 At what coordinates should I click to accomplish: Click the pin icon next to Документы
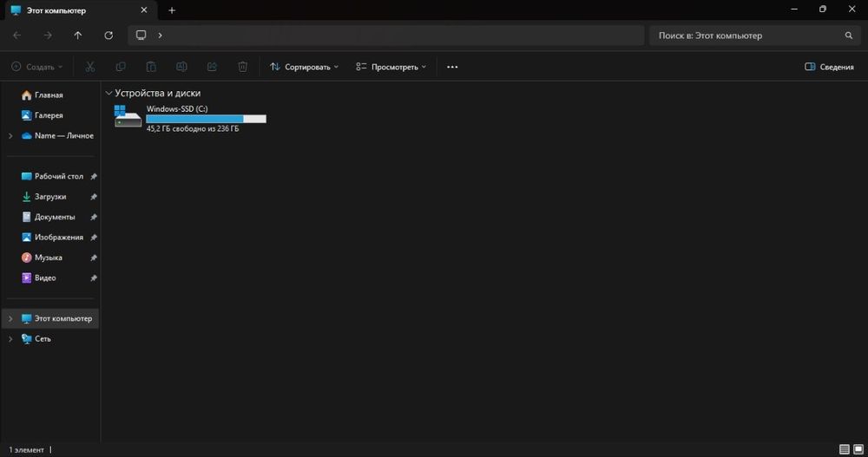coord(94,217)
